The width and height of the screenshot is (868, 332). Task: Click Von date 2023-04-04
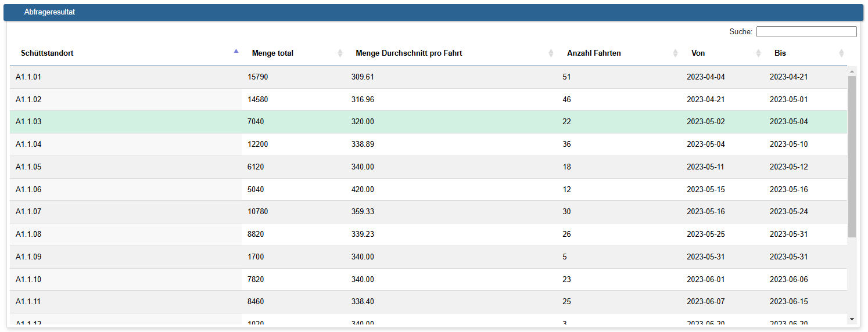pos(706,77)
